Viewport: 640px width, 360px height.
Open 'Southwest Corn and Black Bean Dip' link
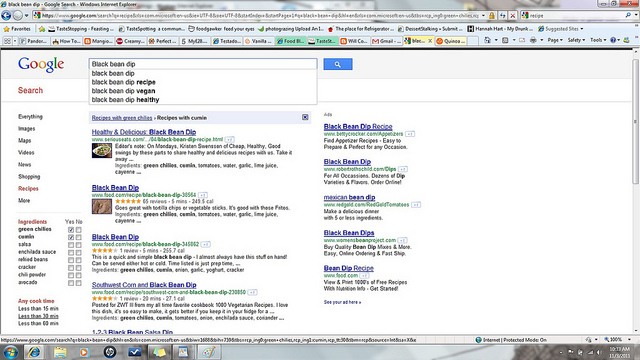(144, 285)
